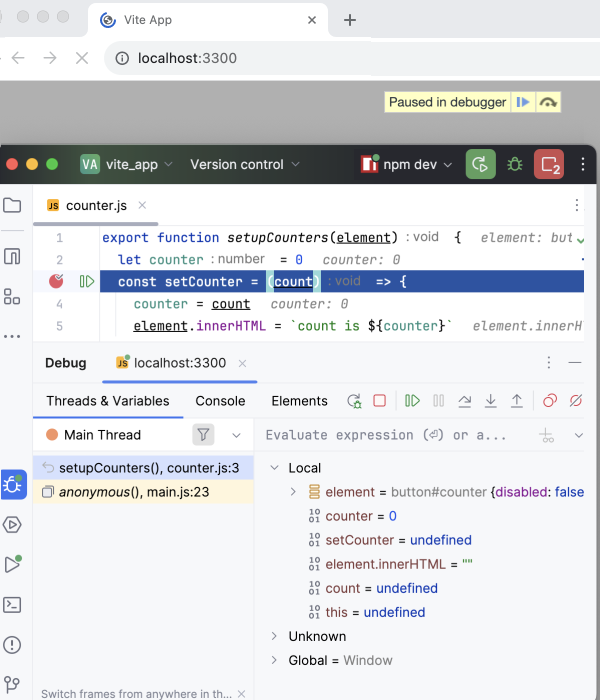Viewport: 600px width, 700px height.
Task: Stop the debug session with red square icon
Action: click(x=380, y=400)
